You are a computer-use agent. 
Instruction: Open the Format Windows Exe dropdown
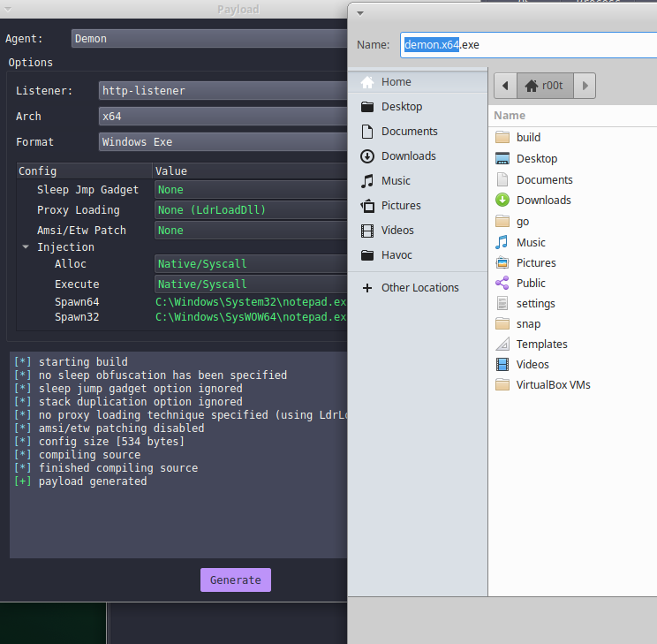223,141
